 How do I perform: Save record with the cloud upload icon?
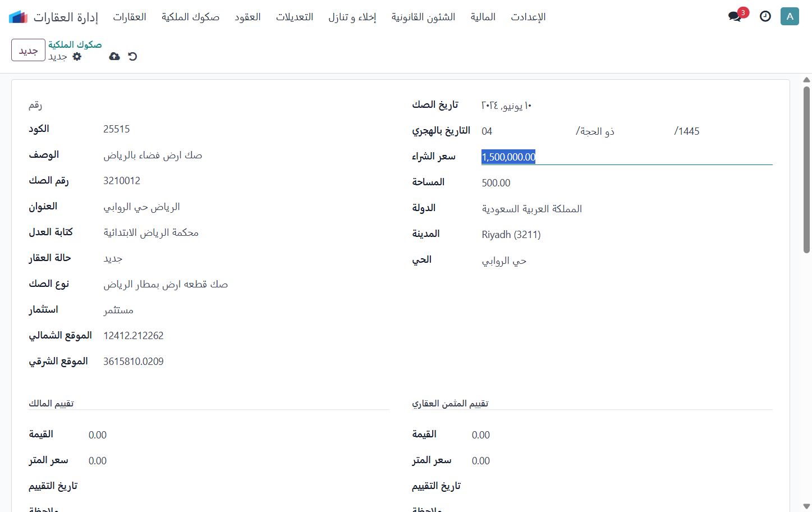point(114,56)
